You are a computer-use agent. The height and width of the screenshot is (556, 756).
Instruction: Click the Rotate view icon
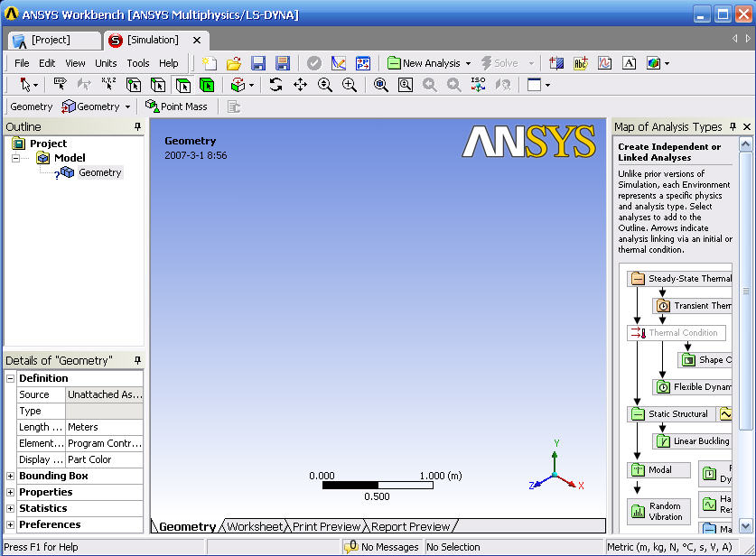[x=275, y=85]
